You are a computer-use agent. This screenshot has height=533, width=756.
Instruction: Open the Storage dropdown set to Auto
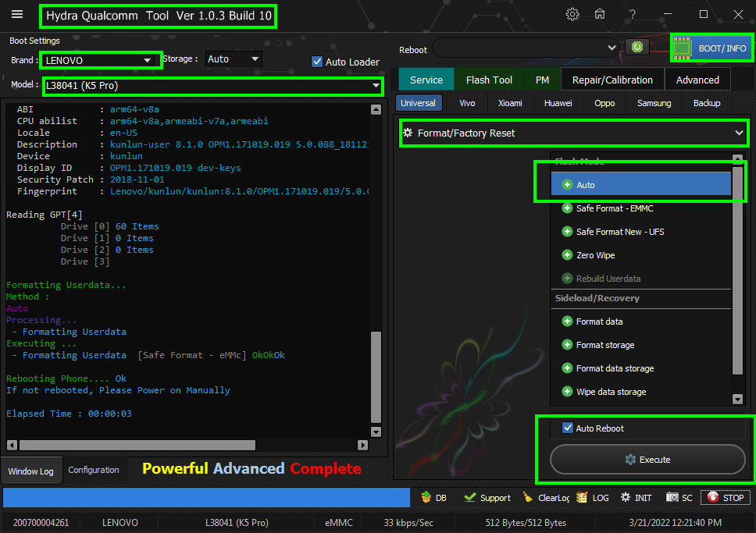tap(234, 59)
